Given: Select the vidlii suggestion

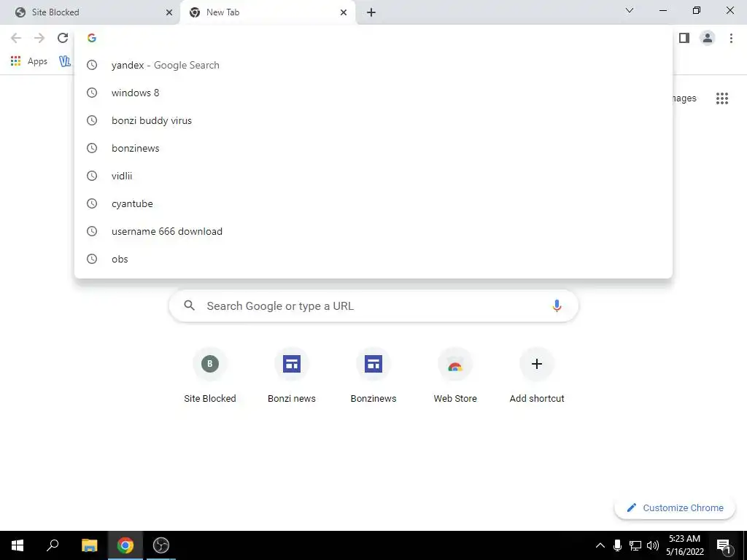Looking at the screenshot, I should click(373, 176).
